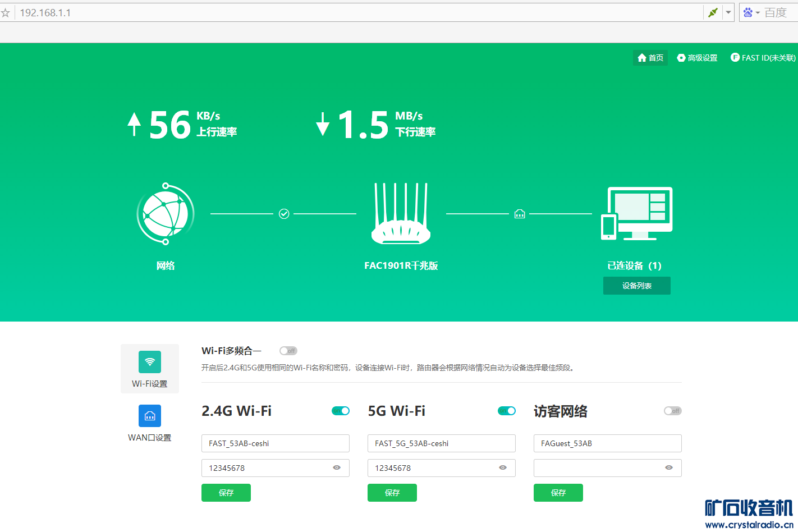This screenshot has width=798, height=532.
Task: Enable the guest network toggle
Action: coord(672,411)
